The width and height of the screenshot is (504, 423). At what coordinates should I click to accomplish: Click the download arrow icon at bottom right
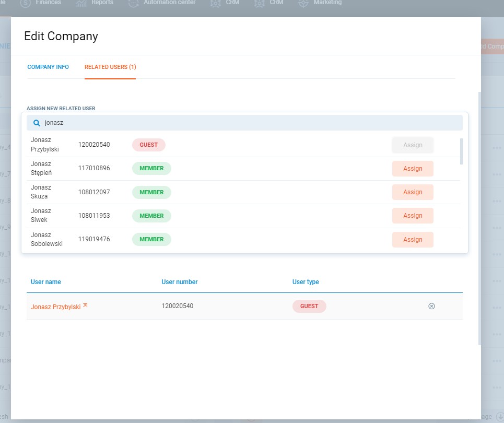coord(499,416)
